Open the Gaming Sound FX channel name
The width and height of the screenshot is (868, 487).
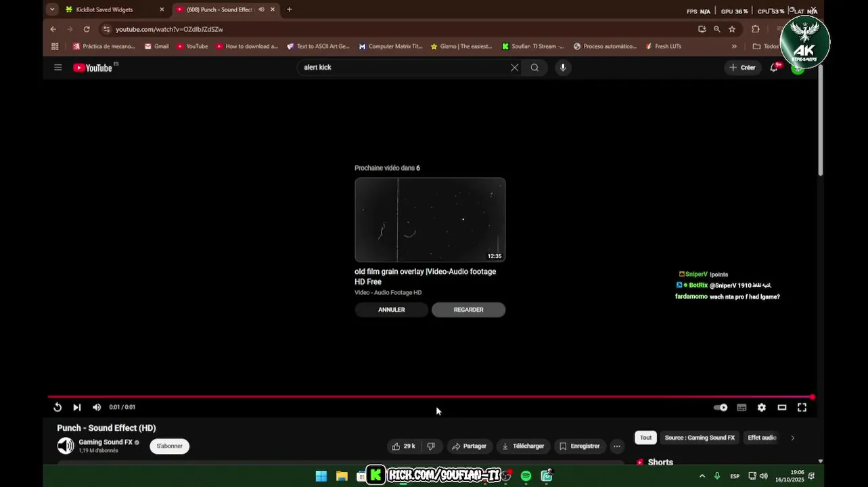click(x=106, y=442)
